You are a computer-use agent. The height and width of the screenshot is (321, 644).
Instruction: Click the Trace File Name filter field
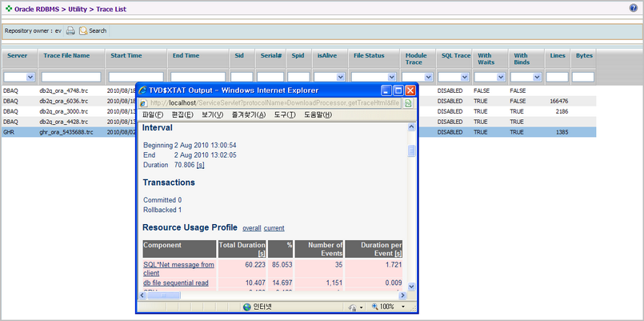[71, 78]
